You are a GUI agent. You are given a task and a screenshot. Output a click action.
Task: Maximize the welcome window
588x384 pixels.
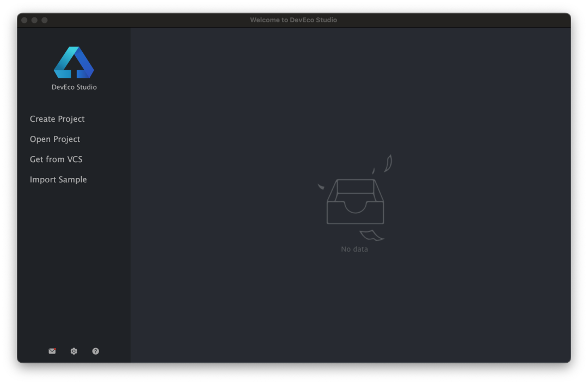45,20
